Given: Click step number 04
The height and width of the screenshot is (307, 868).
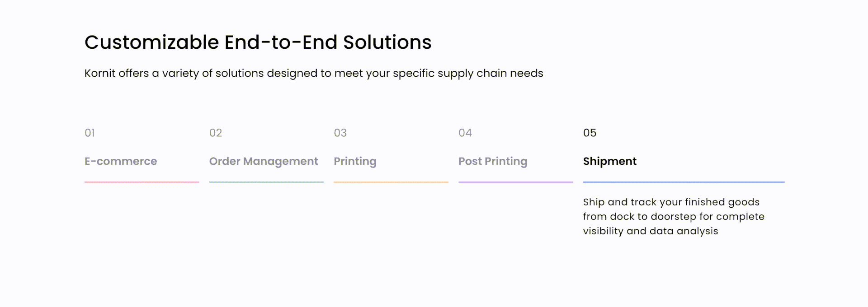Looking at the screenshot, I should pos(465,133).
